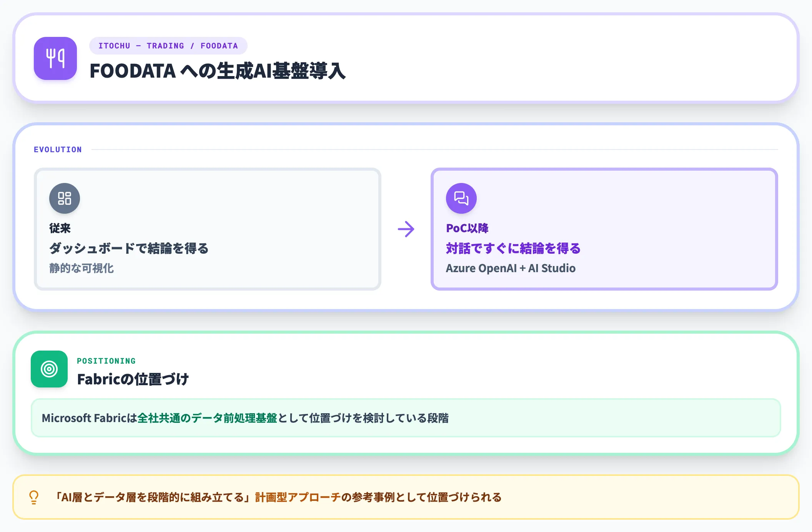Click the Fabricの位置づけ heading
The width and height of the screenshot is (812, 532).
coord(133,379)
